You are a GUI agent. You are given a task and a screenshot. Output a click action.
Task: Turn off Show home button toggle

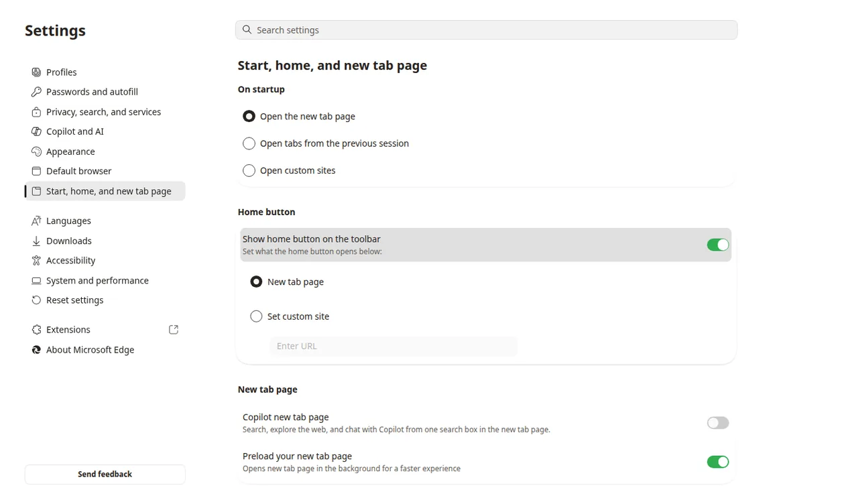point(718,245)
